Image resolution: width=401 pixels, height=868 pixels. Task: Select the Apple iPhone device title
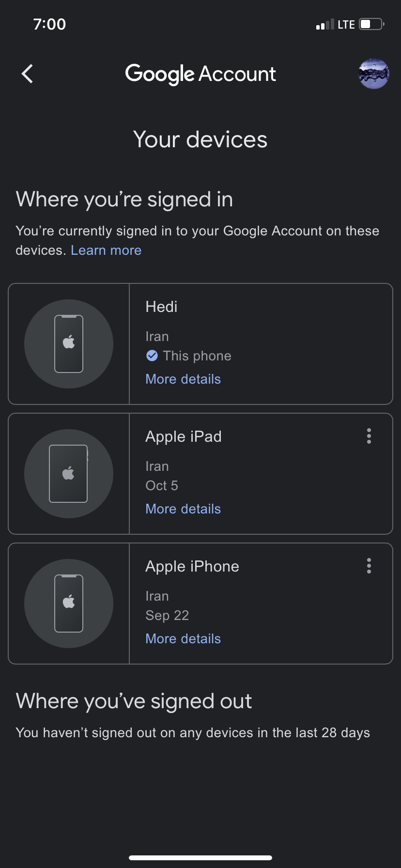click(x=192, y=567)
